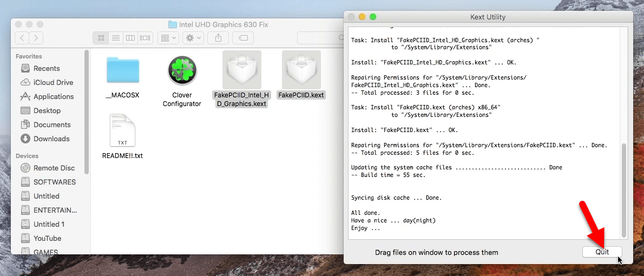
Task: Click the 'Favorites' sidebar heading
Action: pyautogui.click(x=29, y=56)
